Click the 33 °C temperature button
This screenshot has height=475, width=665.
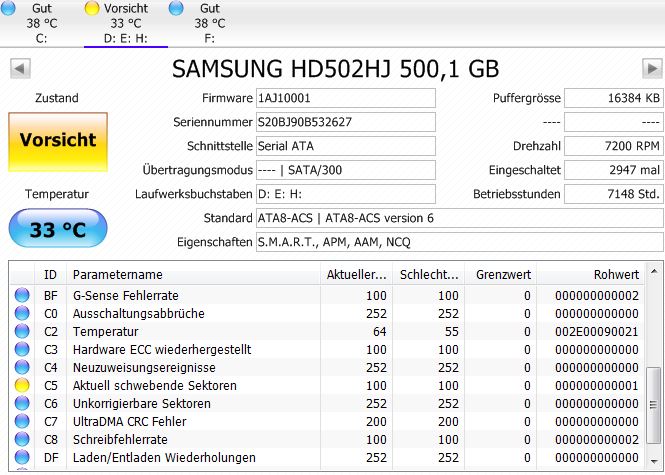[x=58, y=229]
